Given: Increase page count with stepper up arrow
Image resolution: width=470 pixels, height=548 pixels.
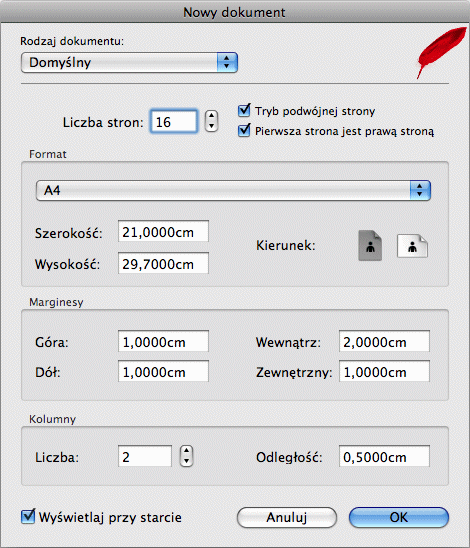Looking at the screenshot, I should [211, 116].
